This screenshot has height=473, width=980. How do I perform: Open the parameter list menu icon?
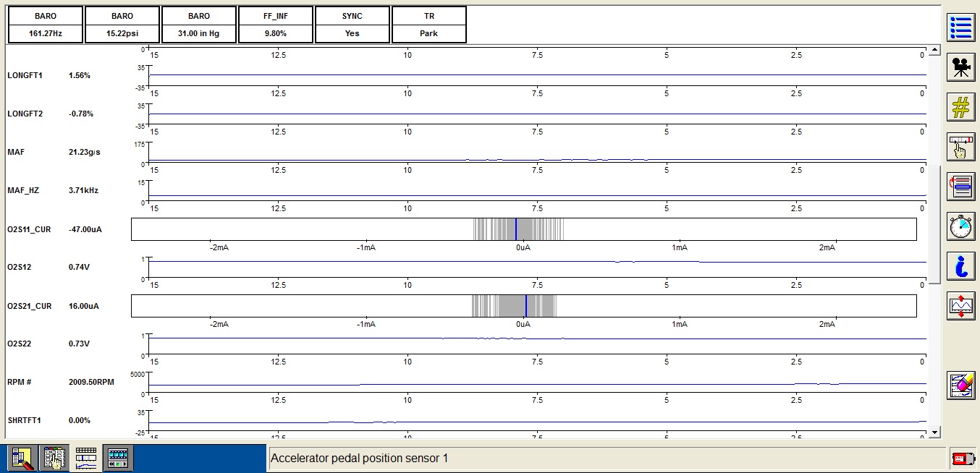[961, 27]
